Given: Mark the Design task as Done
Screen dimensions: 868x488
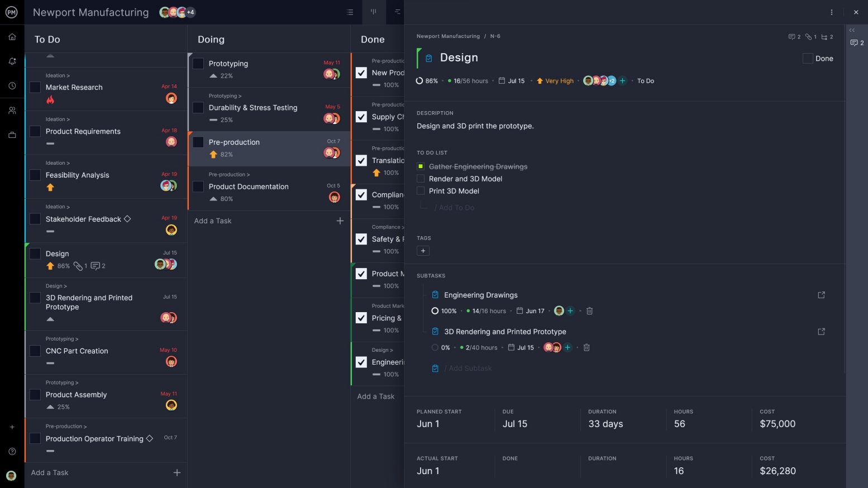Looking at the screenshot, I should pos(807,58).
